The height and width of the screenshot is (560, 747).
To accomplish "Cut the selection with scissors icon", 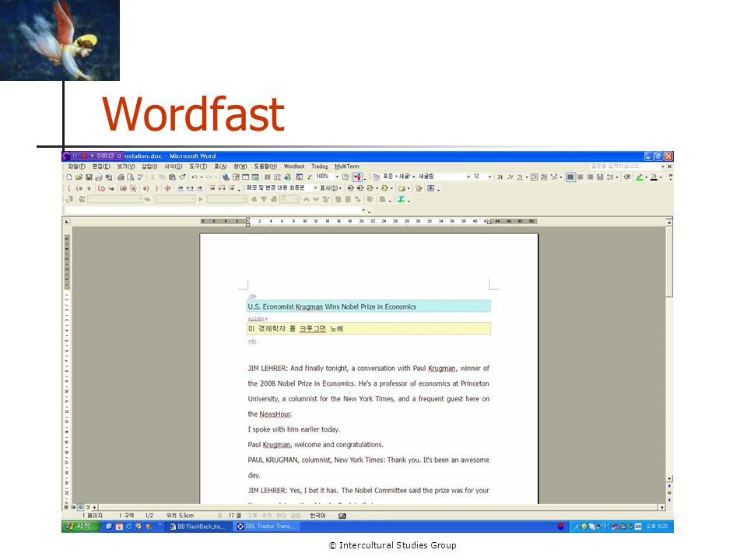I will 153,177.
